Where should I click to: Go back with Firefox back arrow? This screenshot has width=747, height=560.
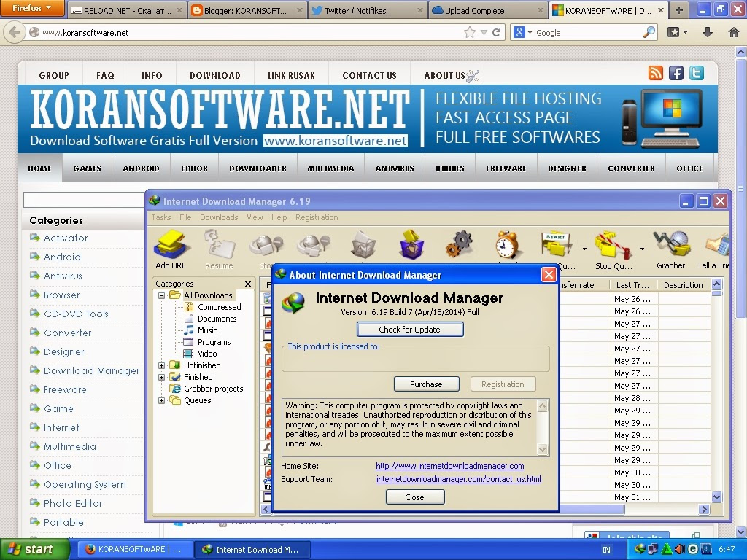(x=15, y=32)
